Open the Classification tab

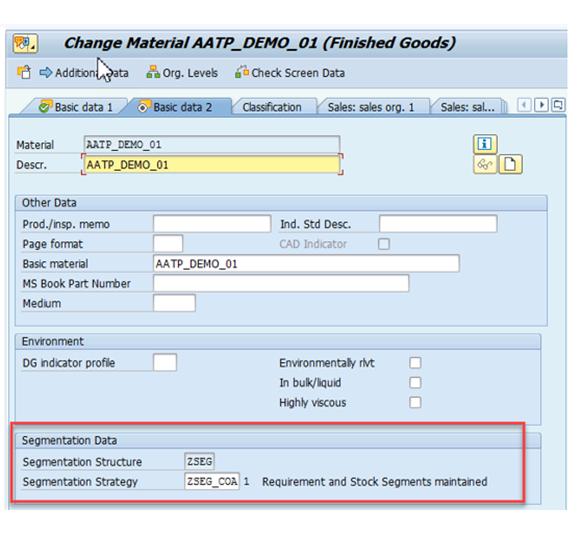pos(272,107)
